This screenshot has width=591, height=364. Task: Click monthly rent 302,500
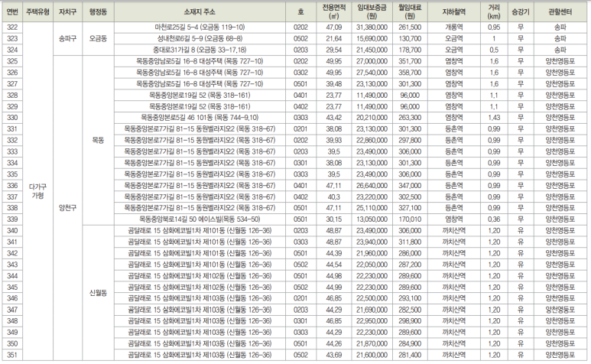tap(410, 197)
